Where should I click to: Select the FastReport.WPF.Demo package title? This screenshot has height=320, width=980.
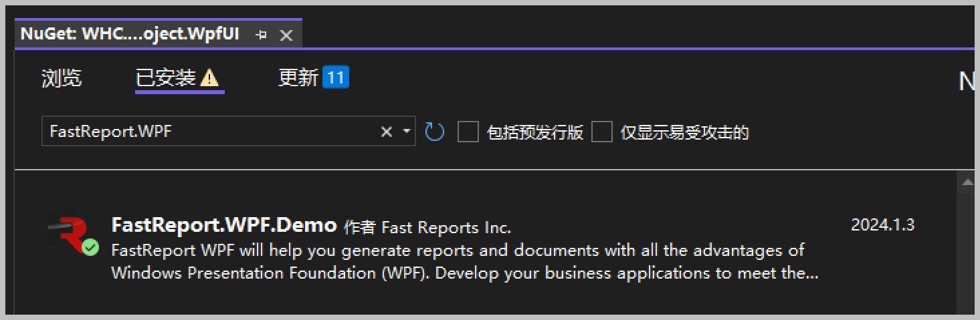224,225
